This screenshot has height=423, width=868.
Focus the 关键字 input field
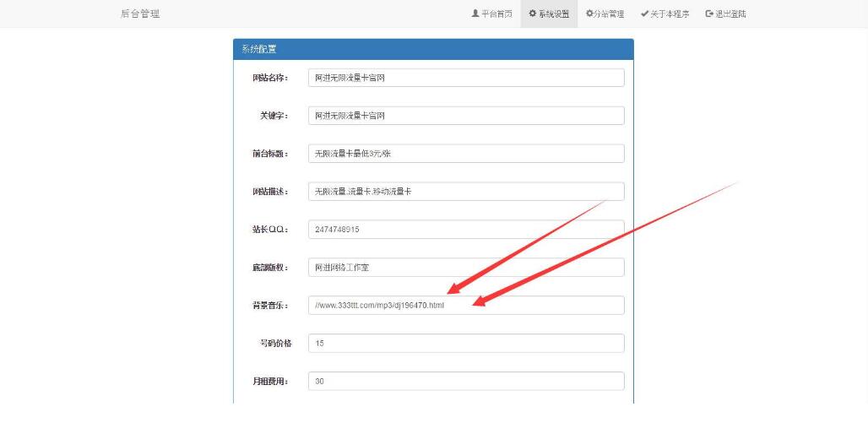pyautogui.click(x=466, y=116)
